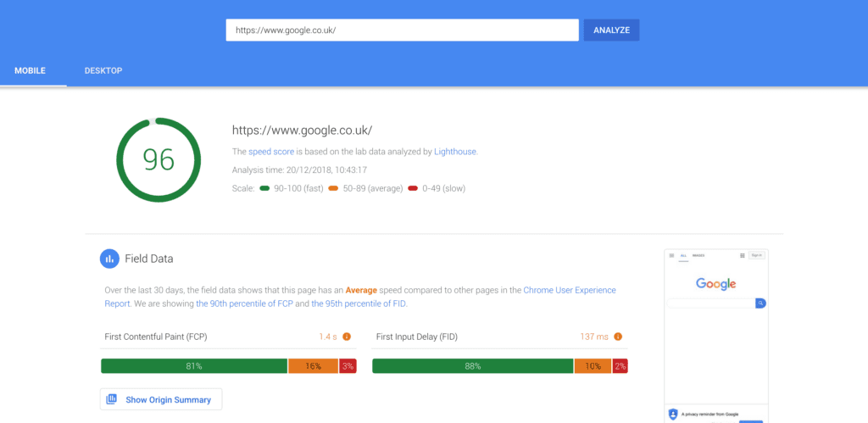Click the URL input field
The height and width of the screenshot is (423, 868).
[402, 30]
